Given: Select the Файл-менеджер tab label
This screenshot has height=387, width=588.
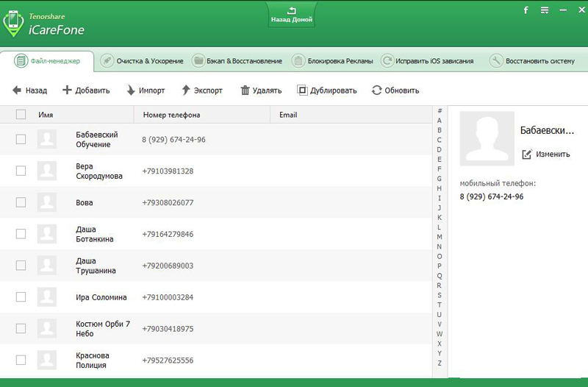Looking at the screenshot, I should (x=55, y=61).
